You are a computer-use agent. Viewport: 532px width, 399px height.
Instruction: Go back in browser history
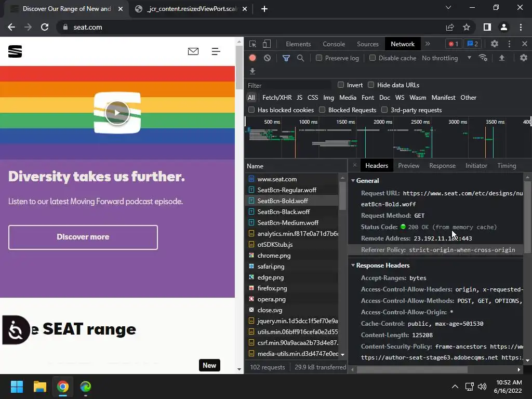(x=11, y=27)
